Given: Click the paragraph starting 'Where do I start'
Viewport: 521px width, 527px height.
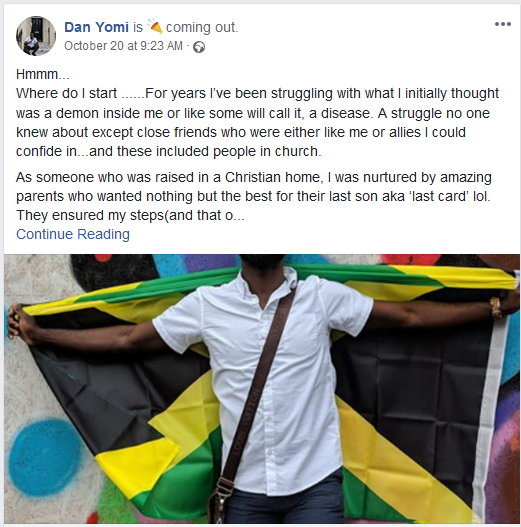Looking at the screenshot, I should click(x=257, y=122).
